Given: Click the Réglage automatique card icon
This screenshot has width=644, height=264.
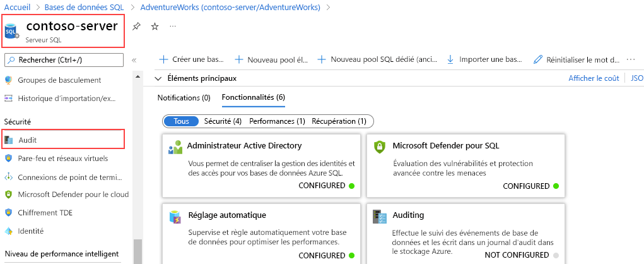Looking at the screenshot, I should (175, 217).
